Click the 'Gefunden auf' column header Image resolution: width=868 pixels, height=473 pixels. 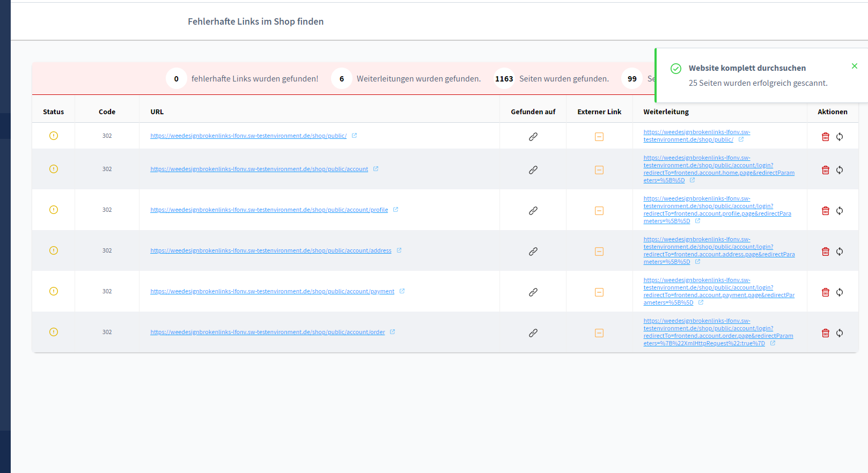(533, 112)
